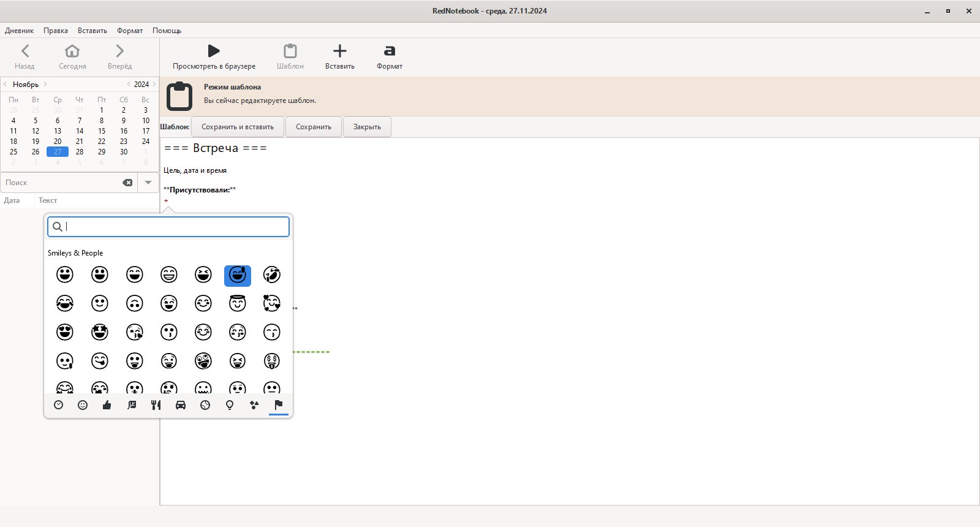Click the Закрыть template button
Screen dimensions: 980x527
(x=367, y=127)
